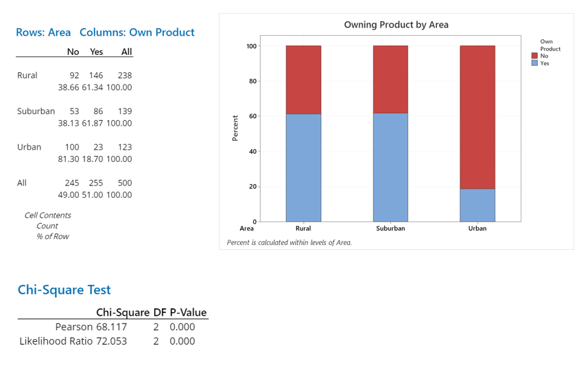Viewport: 588px width, 368px height.
Task: Click the red segment of the Urban bar
Action: tap(478, 117)
